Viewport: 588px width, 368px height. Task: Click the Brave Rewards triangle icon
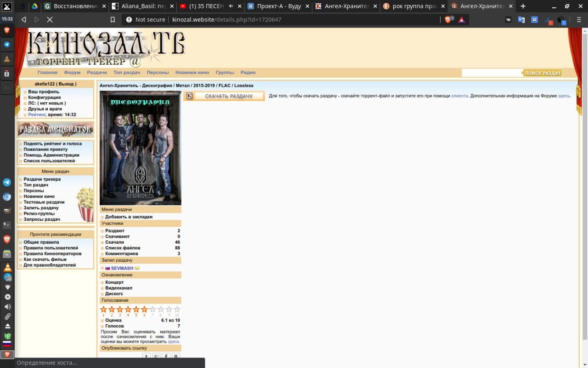pos(462,20)
